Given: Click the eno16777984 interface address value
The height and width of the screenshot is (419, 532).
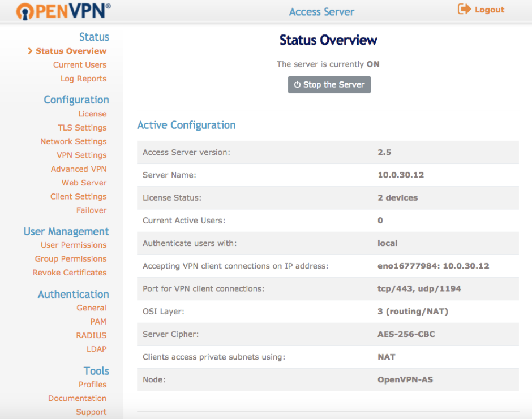Looking at the screenshot, I should coord(434,266).
